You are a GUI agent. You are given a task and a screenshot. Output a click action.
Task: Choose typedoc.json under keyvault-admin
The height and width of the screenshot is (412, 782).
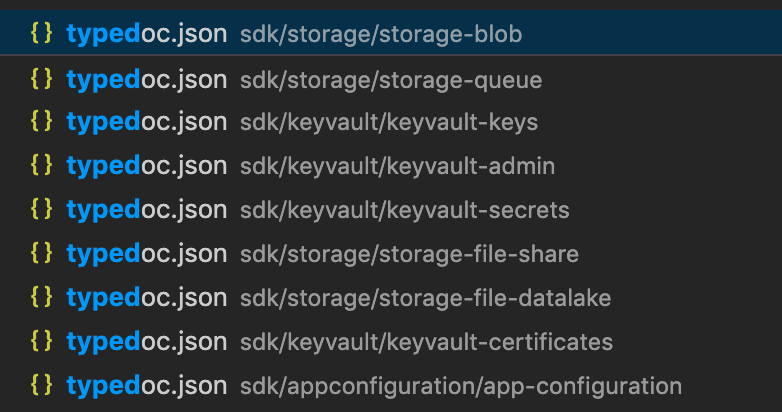(391, 166)
